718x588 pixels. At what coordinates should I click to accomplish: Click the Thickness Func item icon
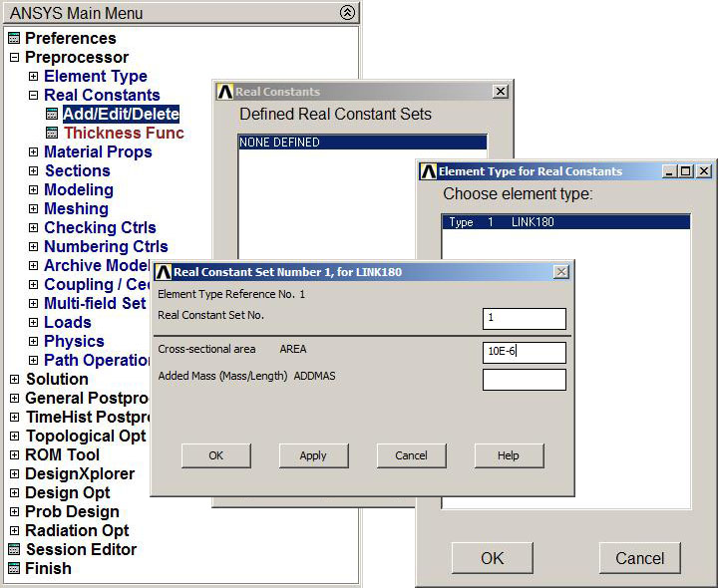pos(52,134)
